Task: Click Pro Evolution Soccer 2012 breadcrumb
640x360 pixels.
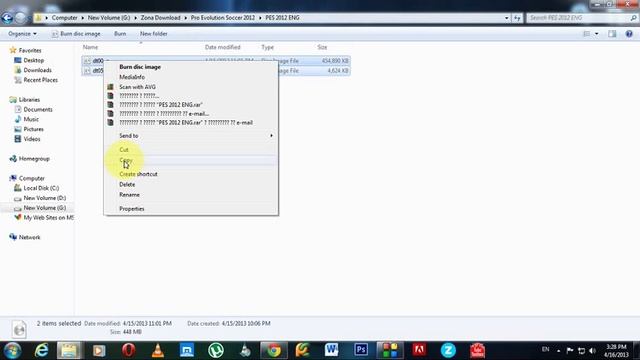Action: 222,18
